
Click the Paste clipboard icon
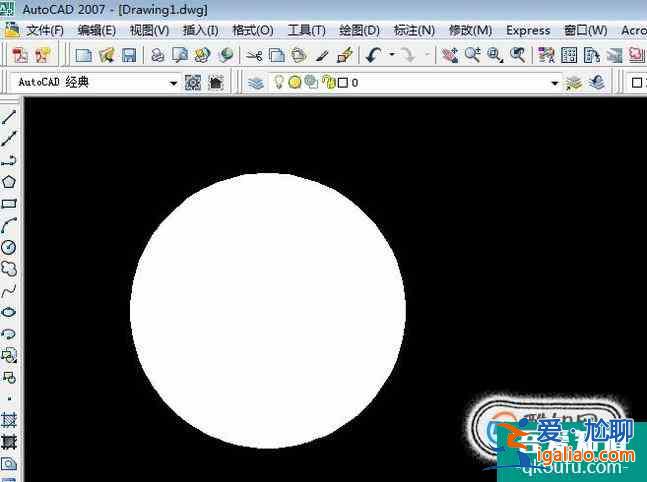pos(299,55)
